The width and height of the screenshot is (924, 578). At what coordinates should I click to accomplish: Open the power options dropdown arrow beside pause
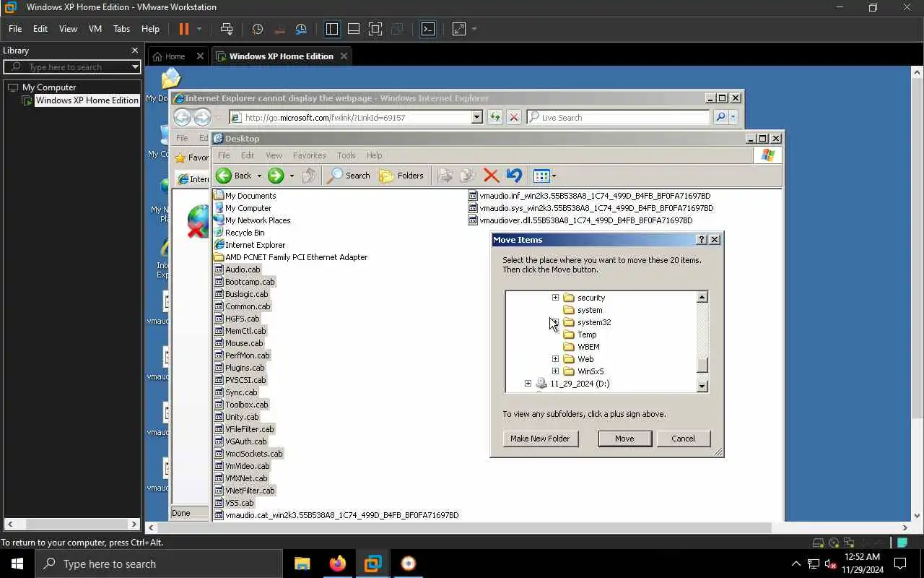(199, 29)
